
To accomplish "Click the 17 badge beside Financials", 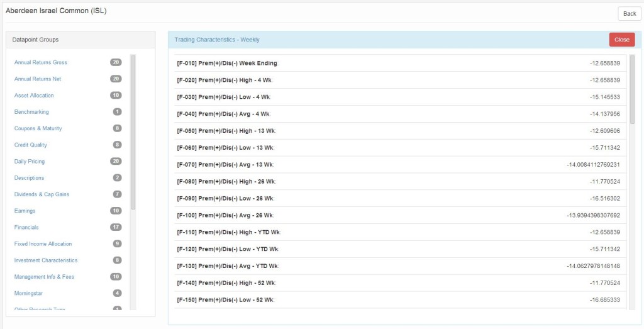I will (116, 227).
